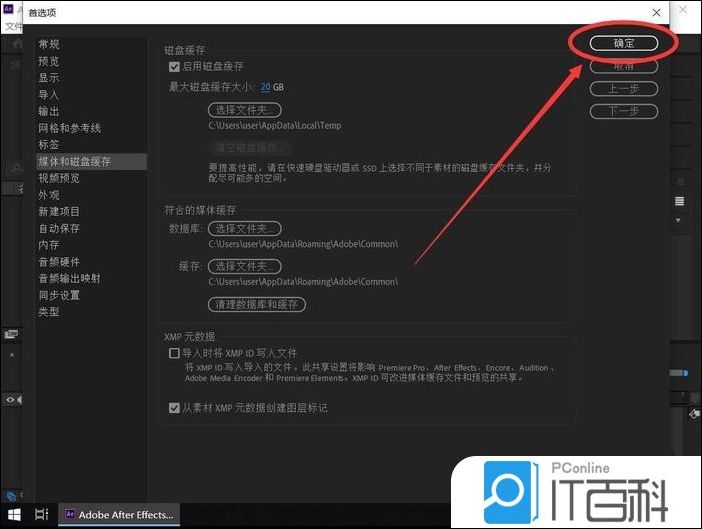Switch to the 显示 preferences page
Viewport: 702px width, 529px height.
pyautogui.click(x=48, y=77)
